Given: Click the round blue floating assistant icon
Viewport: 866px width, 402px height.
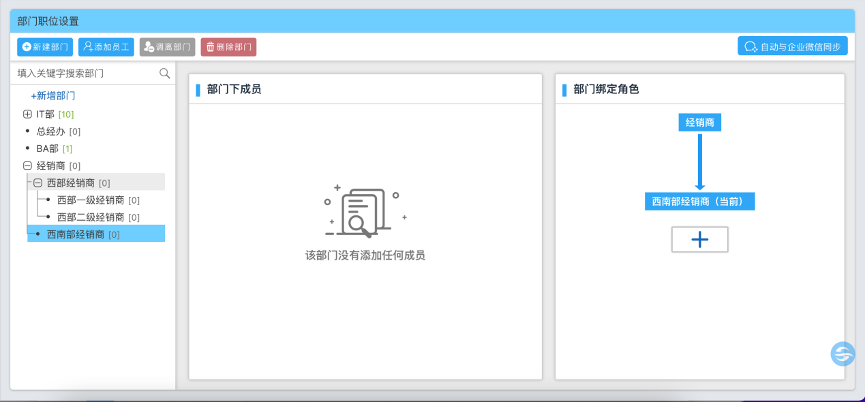Looking at the screenshot, I should pos(844,354).
